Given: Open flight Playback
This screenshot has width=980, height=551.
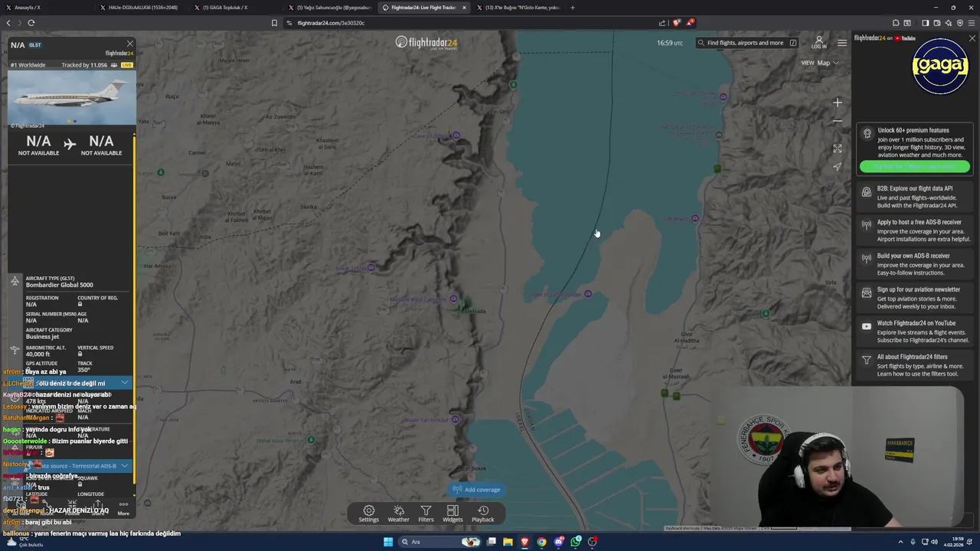Looking at the screenshot, I should point(482,514).
